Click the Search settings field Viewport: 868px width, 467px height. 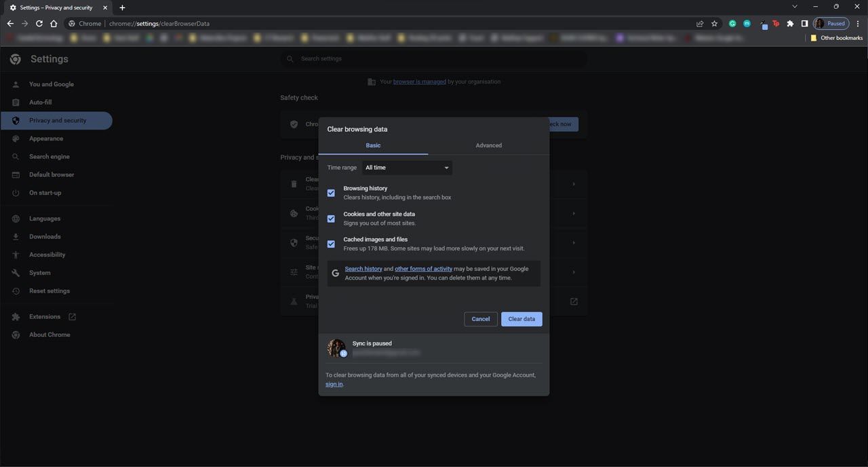coord(434,59)
